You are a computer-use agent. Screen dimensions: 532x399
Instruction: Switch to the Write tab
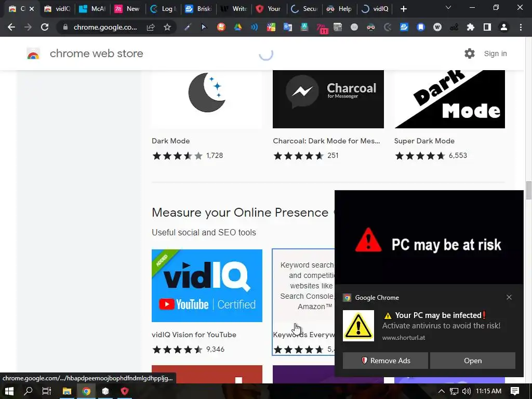click(234, 9)
